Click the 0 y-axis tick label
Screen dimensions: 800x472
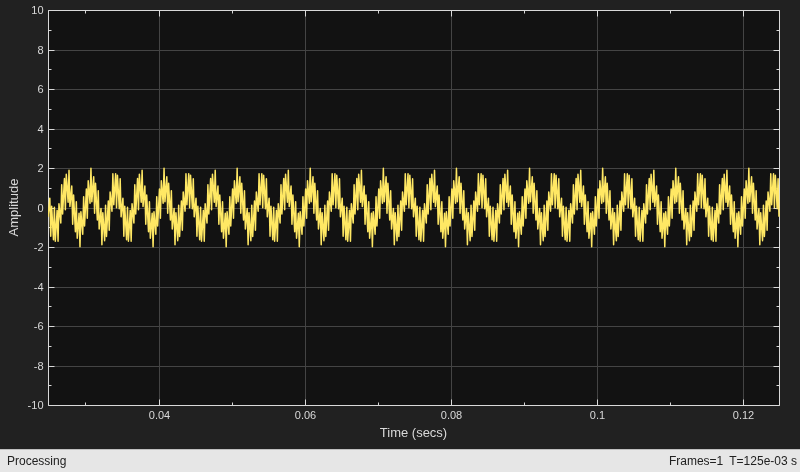click(x=40, y=208)
